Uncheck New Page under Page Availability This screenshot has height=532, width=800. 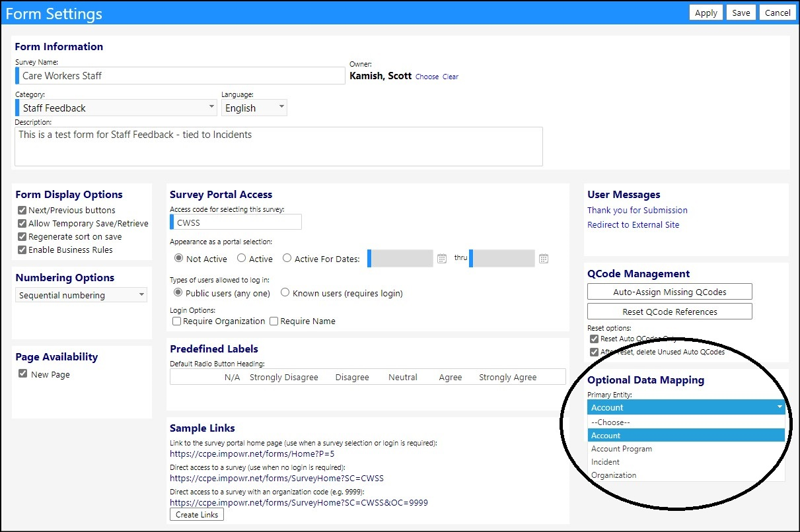click(23, 374)
